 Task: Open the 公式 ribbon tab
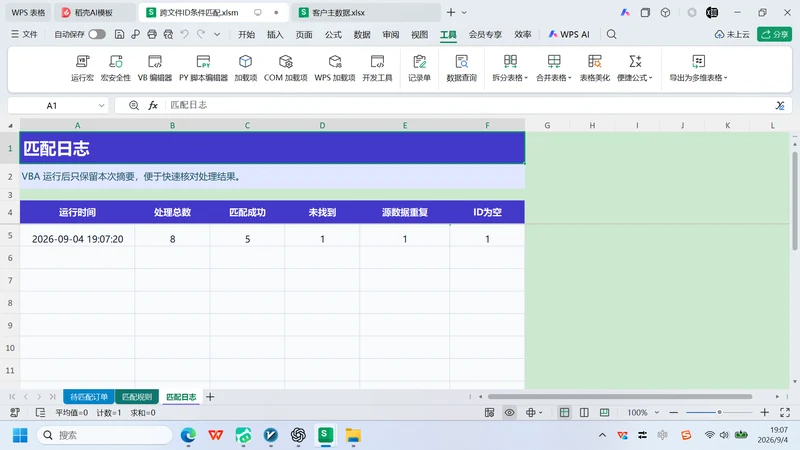[x=333, y=34]
